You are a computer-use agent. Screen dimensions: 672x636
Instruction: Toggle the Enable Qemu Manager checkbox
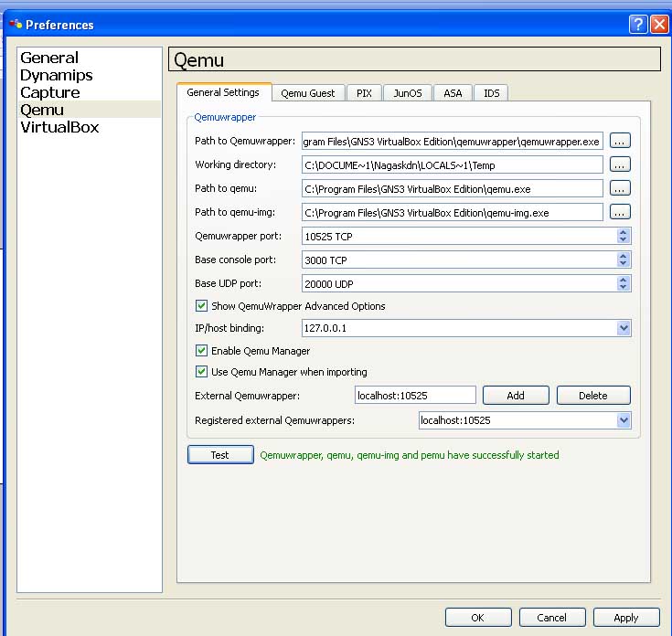(x=201, y=351)
